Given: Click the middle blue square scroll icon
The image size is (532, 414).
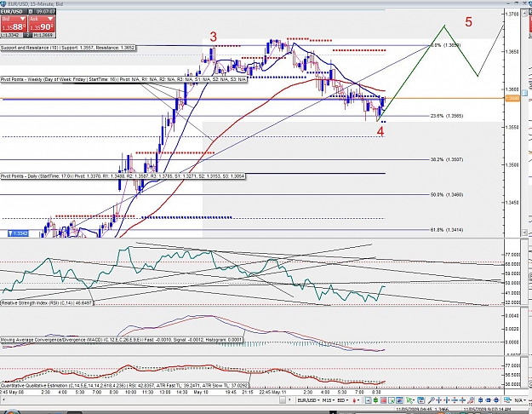Looking at the screenshot, I should [489, 400].
